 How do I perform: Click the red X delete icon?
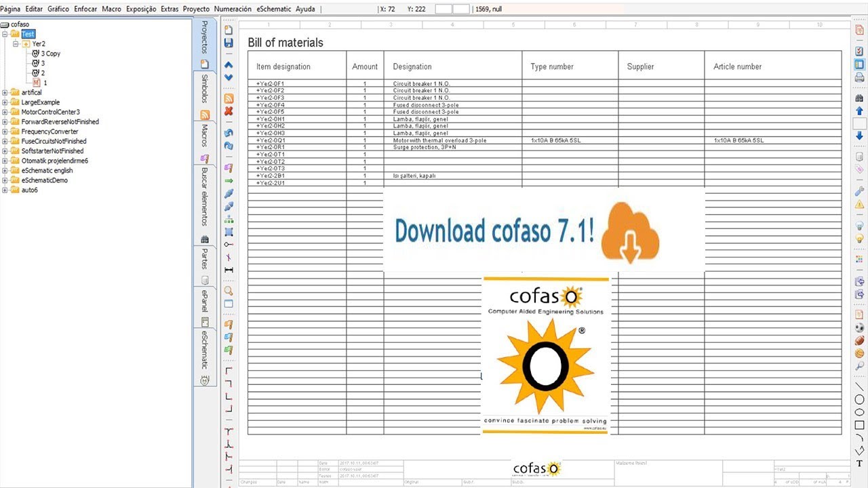coord(229,111)
